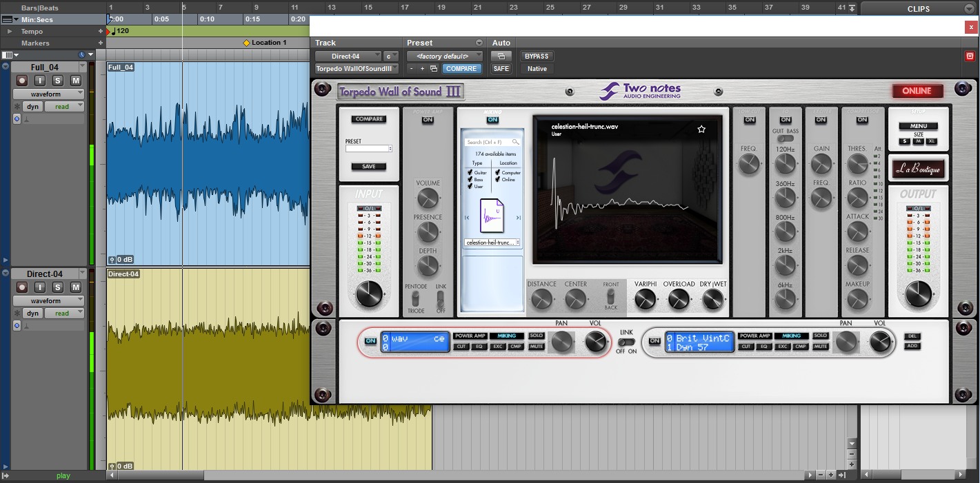
Task: Click the DRY/WET knob
Action: [712, 299]
